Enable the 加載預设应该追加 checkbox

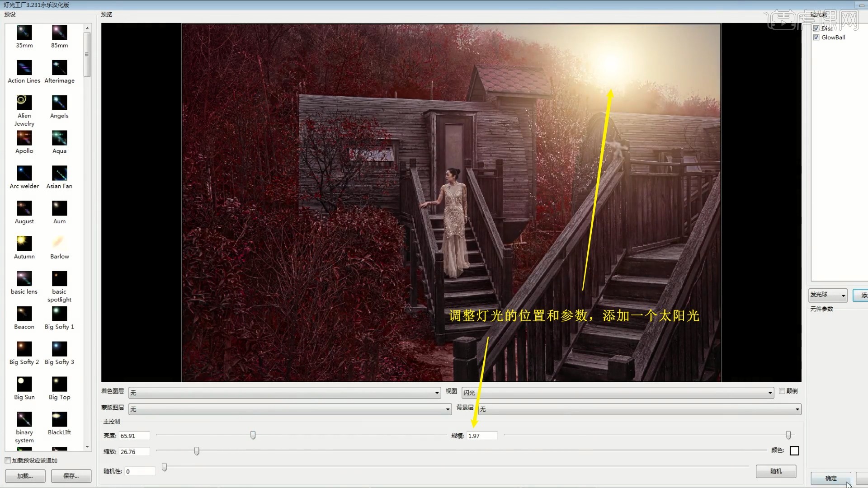(8, 460)
